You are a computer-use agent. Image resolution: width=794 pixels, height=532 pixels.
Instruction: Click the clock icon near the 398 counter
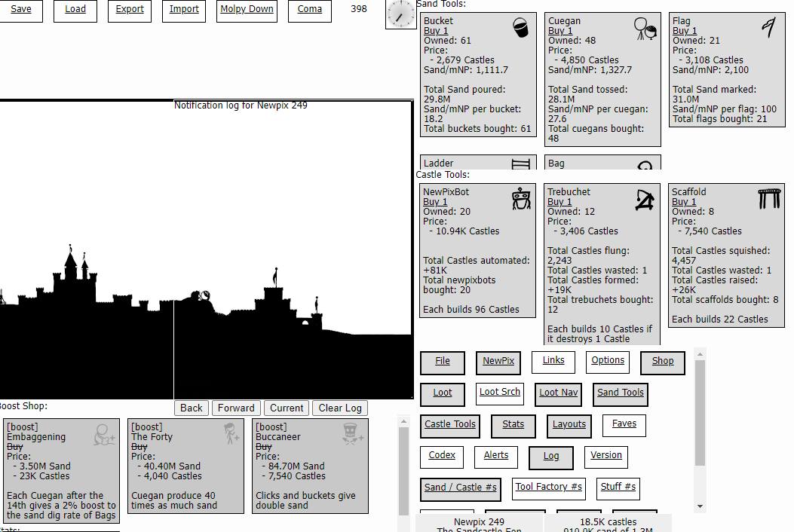(400, 14)
